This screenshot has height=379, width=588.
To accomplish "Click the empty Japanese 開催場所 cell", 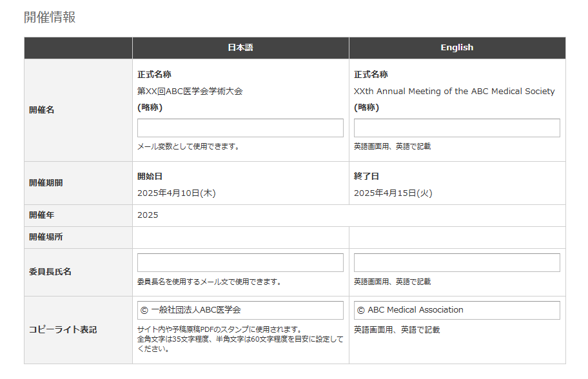I will (x=240, y=237).
